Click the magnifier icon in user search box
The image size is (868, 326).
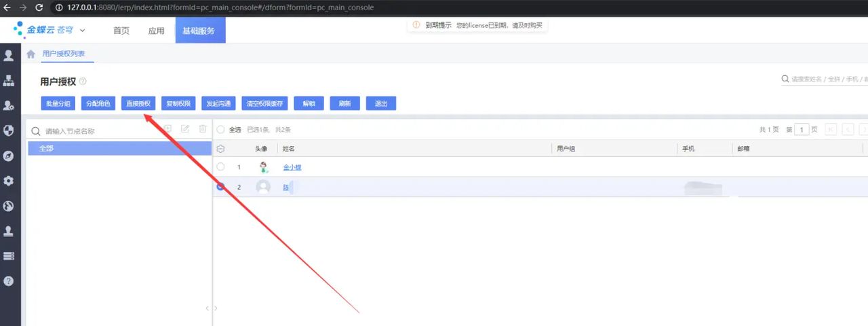point(785,79)
